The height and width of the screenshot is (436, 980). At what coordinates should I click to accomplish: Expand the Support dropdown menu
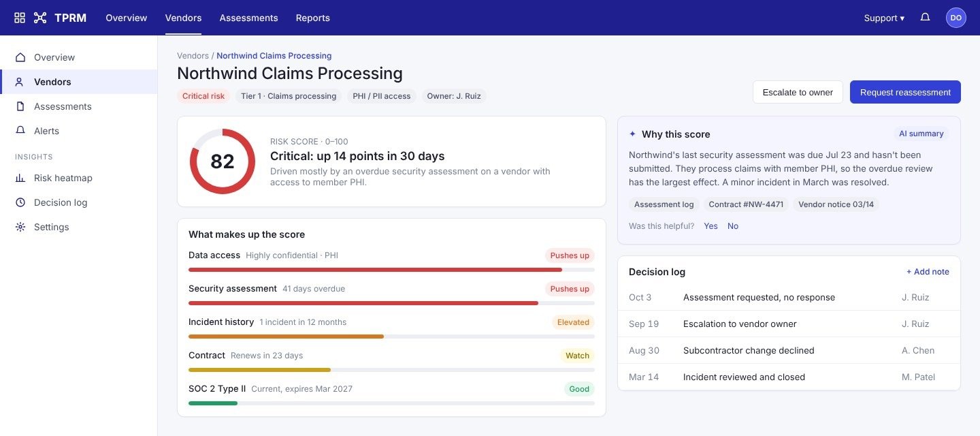pyautogui.click(x=884, y=18)
